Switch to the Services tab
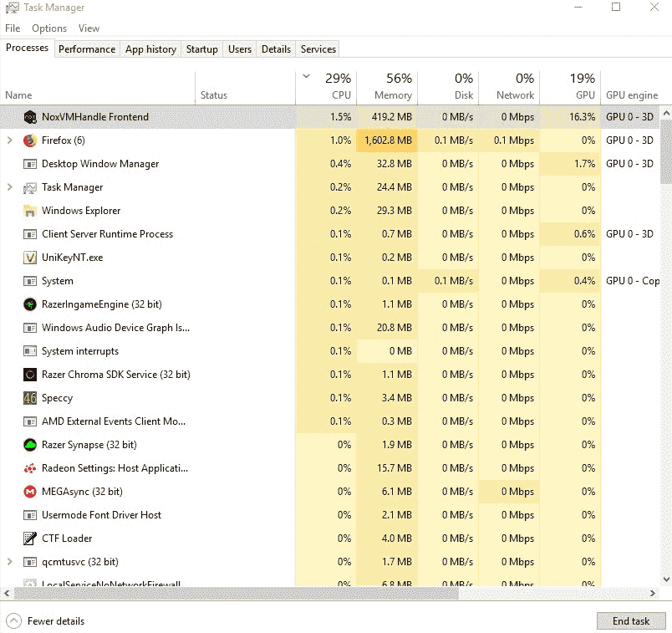The width and height of the screenshot is (672, 633). tap(318, 49)
